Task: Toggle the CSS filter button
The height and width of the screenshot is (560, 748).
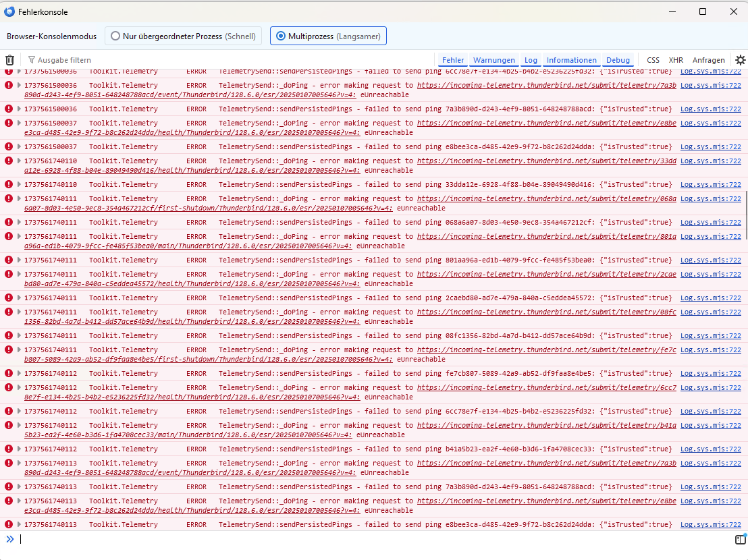Action: (653, 60)
